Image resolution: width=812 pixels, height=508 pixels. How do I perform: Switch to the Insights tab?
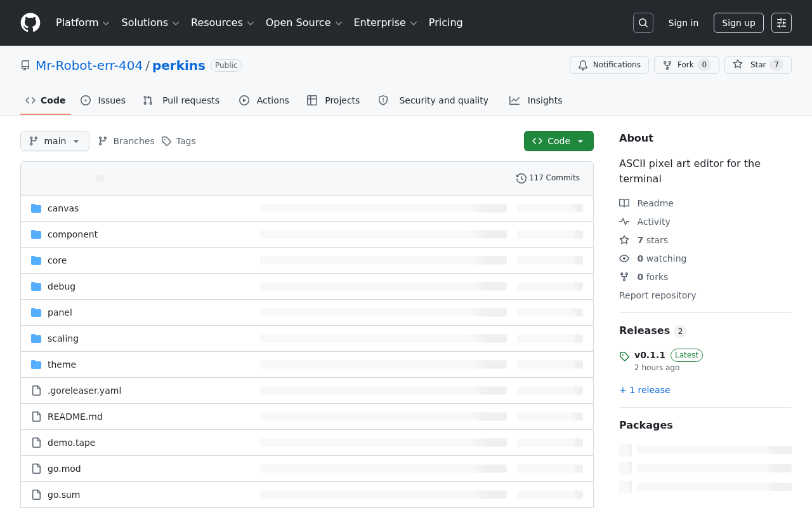(x=535, y=100)
